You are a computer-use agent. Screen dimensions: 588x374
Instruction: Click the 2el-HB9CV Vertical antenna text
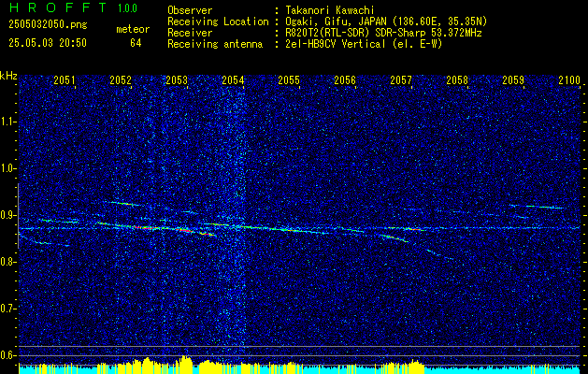365,44
